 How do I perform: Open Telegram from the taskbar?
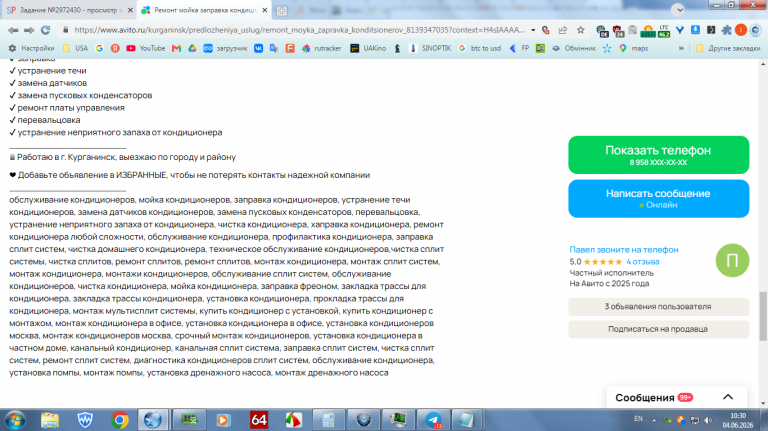tap(433, 420)
